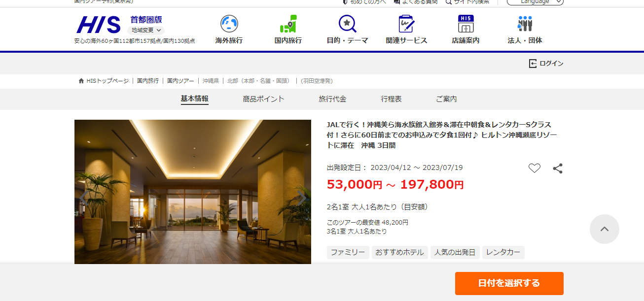This screenshot has width=644, height=301.
Task: Select the 法人・団体 people icon
Action: 525,24
